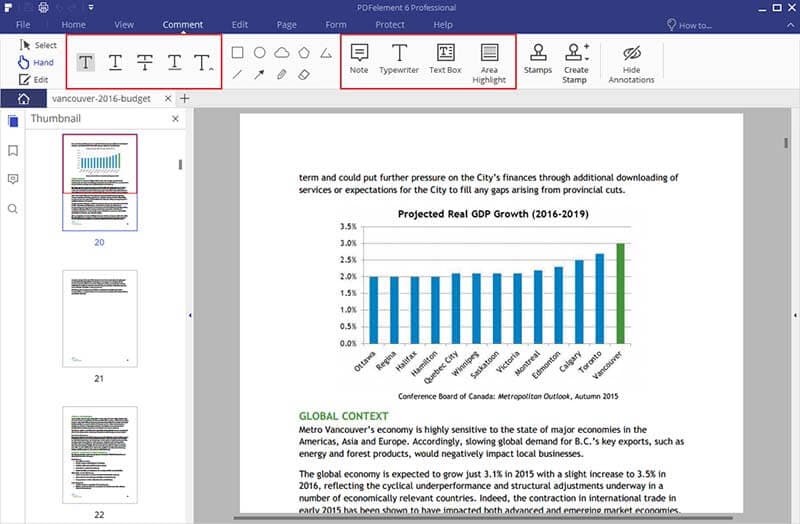Open the Protect tab
This screenshot has height=524, width=800.
tap(390, 24)
